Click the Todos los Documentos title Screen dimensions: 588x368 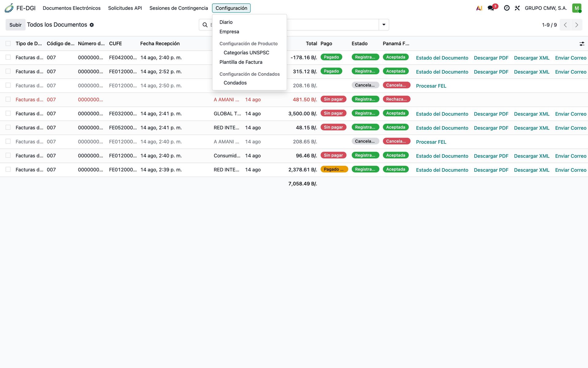coord(57,25)
